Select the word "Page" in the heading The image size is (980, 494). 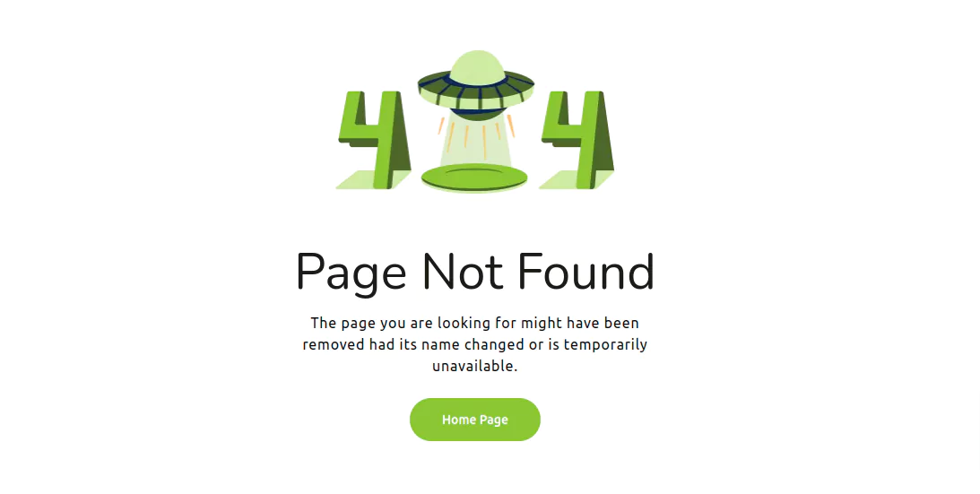tap(351, 272)
